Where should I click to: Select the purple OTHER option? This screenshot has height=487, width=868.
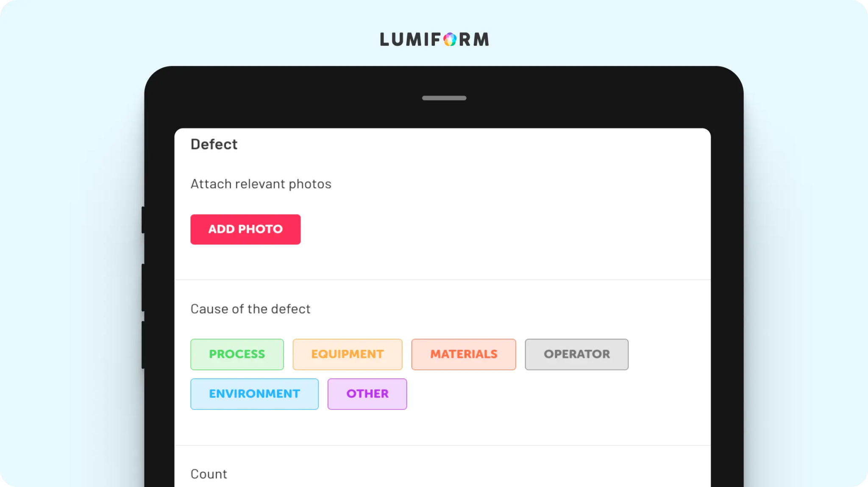367,394
